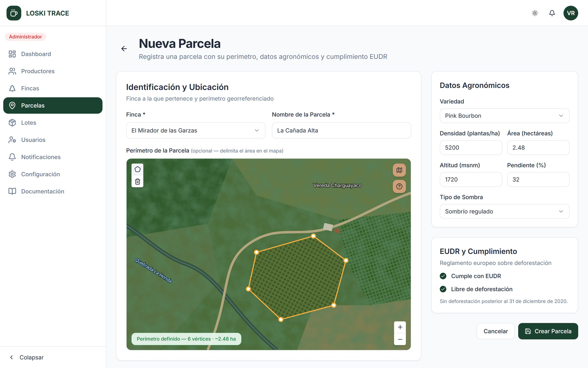Screen dimensions: 588x368
Task: Click the Documentación book icon
Action: (x=12, y=191)
